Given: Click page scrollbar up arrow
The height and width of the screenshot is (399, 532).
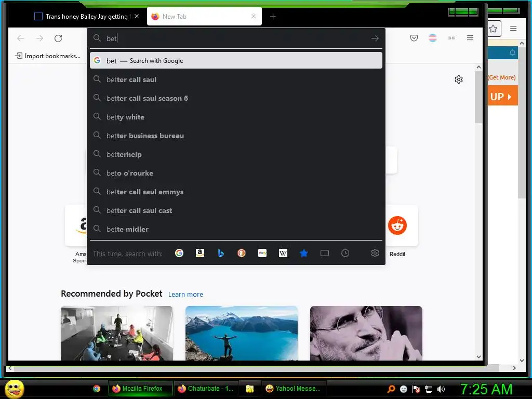Looking at the screenshot, I should tap(478, 67).
